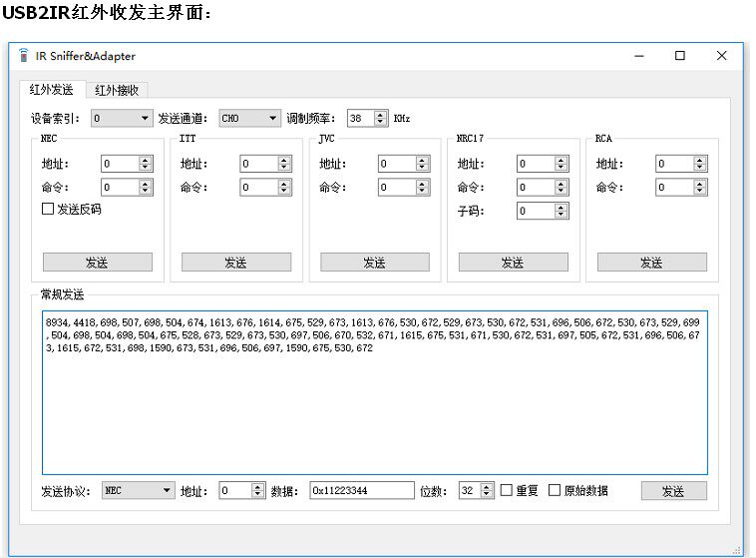Click the NRC17 子码 value field

click(536, 211)
